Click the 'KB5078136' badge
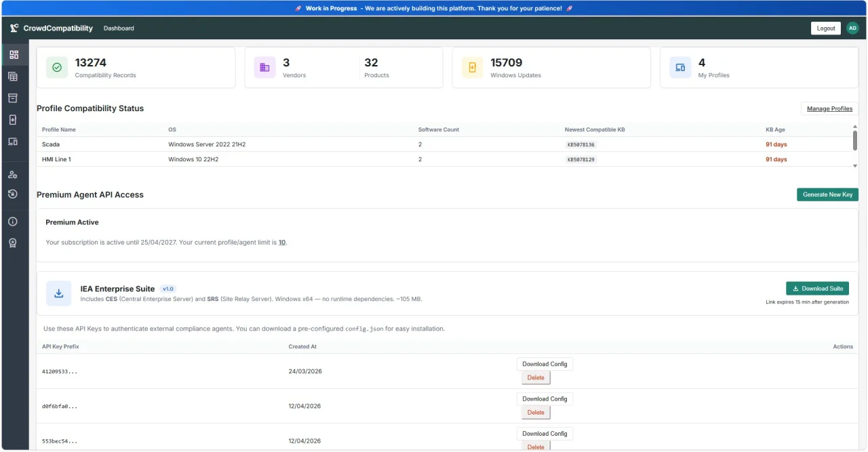This screenshot has height=452, width=868. click(581, 144)
